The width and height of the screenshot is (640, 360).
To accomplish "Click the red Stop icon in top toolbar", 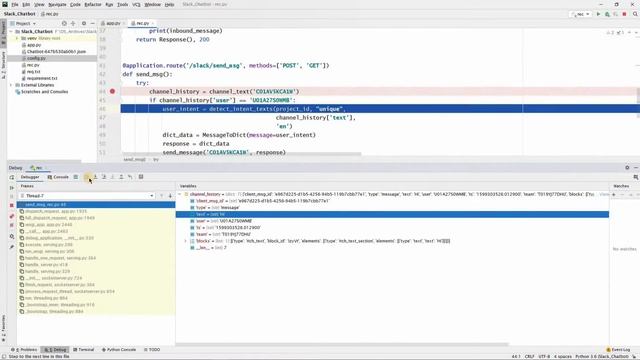I will 624,14.
